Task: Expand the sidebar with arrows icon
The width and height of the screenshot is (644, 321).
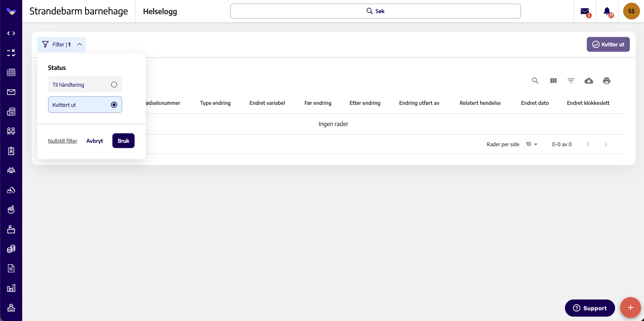Action: point(11,33)
